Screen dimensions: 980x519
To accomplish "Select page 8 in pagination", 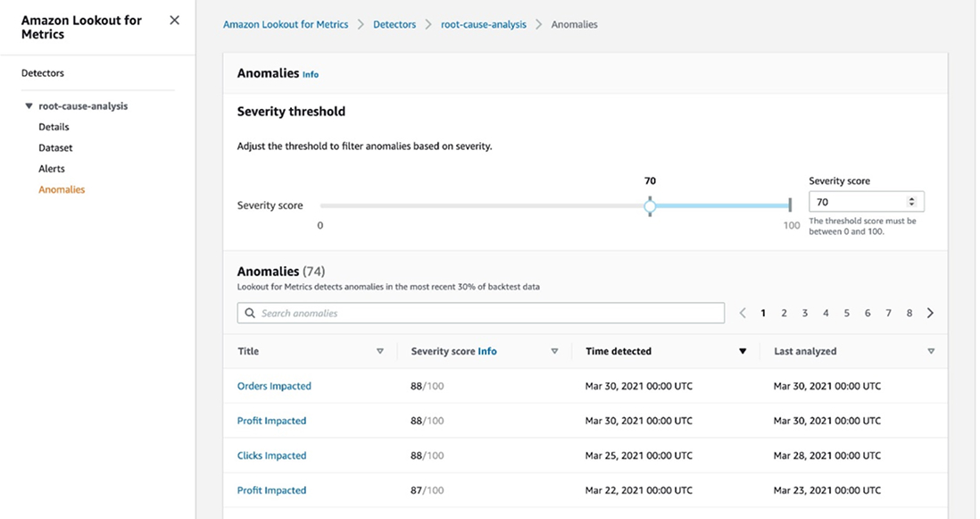I will (x=909, y=313).
